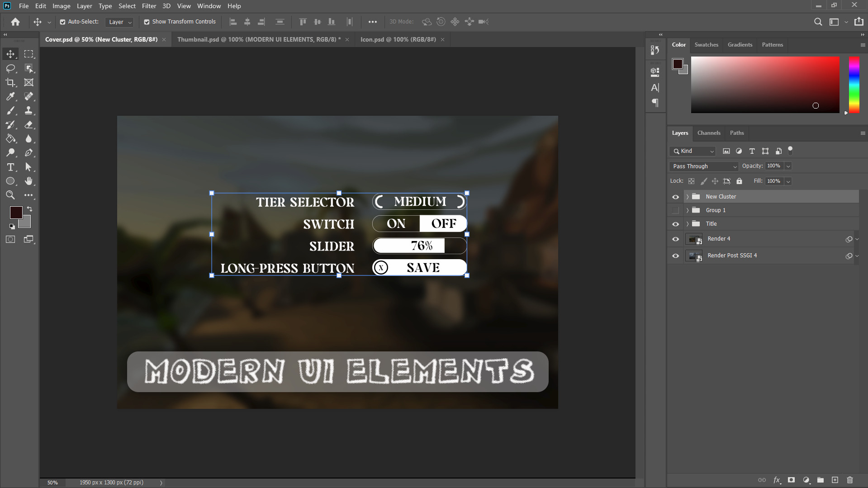
Task: Hide the Title group
Action: [676, 224]
